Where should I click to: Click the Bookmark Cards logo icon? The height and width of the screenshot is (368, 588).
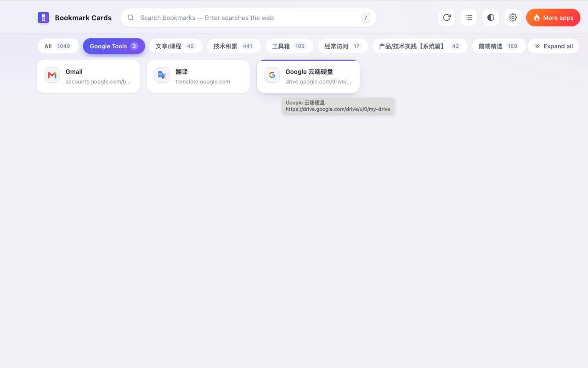coord(43,18)
